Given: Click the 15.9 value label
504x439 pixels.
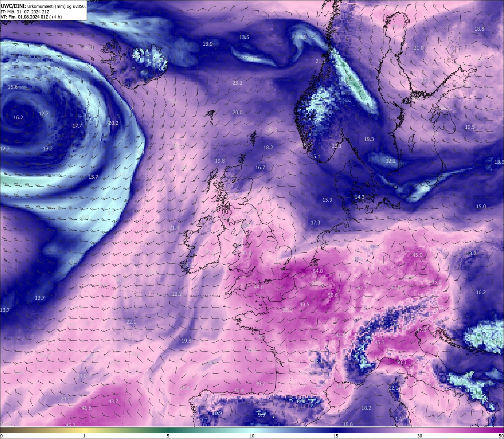Looking at the screenshot, I should tap(327, 200).
